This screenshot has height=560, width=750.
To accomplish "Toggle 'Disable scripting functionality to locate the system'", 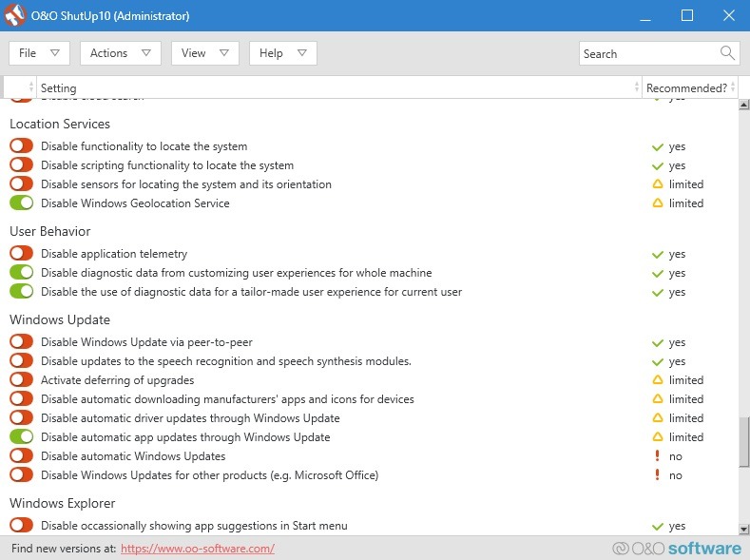I will [x=22, y=165].
